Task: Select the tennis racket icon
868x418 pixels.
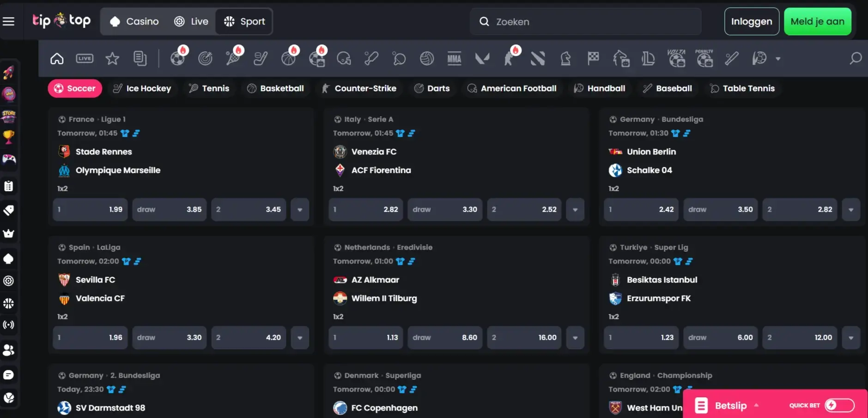Action: pyautogui.click(x=233, y=59)
